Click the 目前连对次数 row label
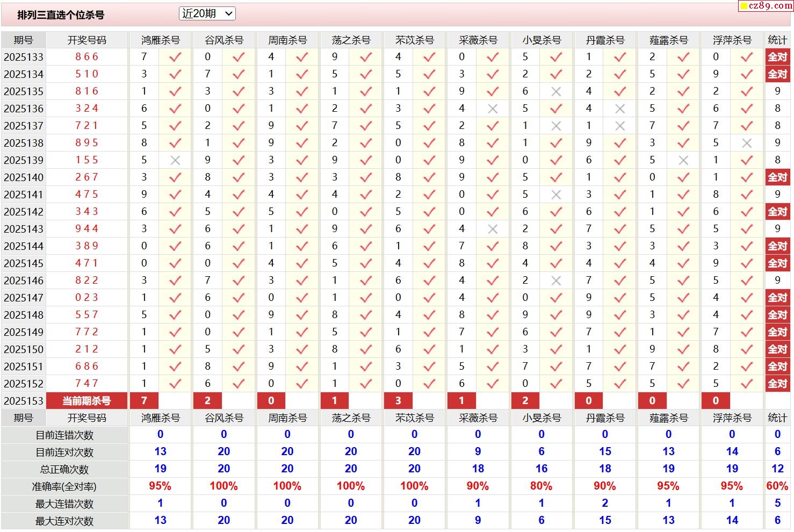 tap(64, 452)
